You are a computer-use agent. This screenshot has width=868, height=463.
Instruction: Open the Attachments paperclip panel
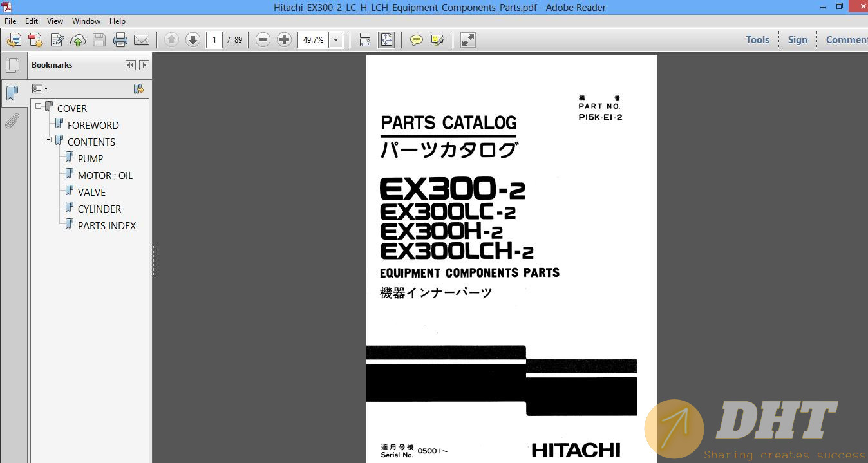click(12, 121)
